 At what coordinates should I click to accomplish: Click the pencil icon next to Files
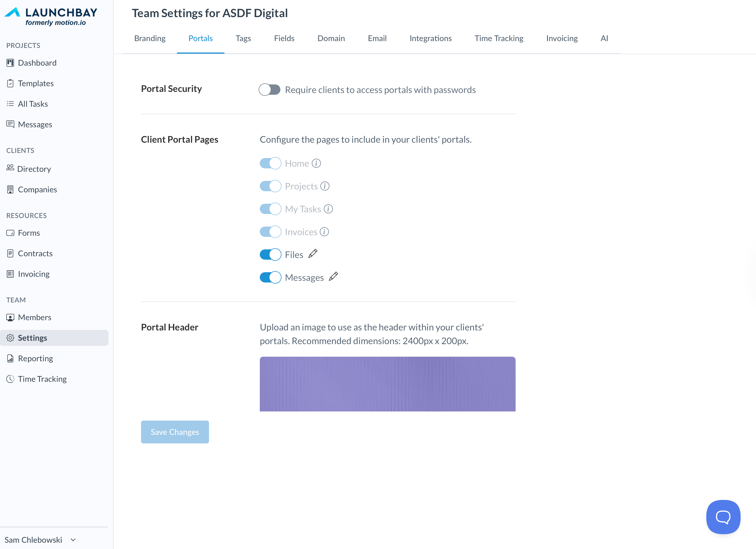pyautogui.click(x=313, y=254)
